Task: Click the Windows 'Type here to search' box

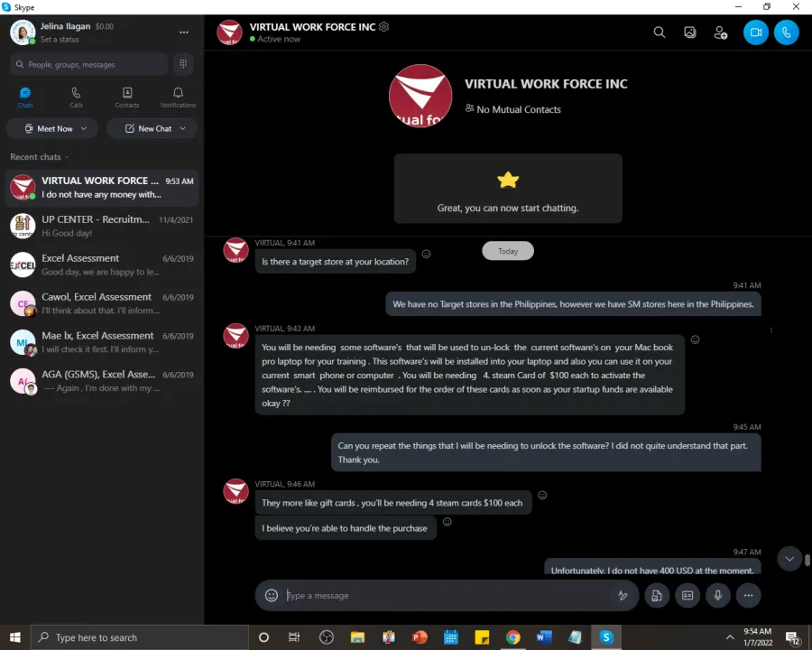Action: click(140, 637)
